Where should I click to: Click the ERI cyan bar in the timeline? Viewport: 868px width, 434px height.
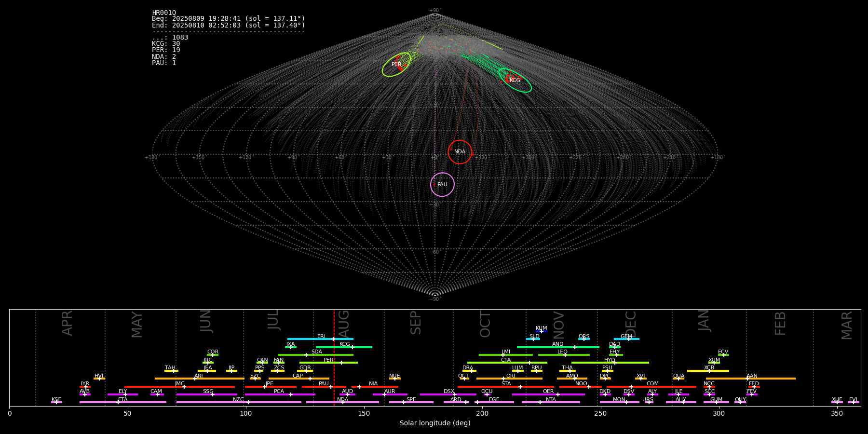coord(320,339)
